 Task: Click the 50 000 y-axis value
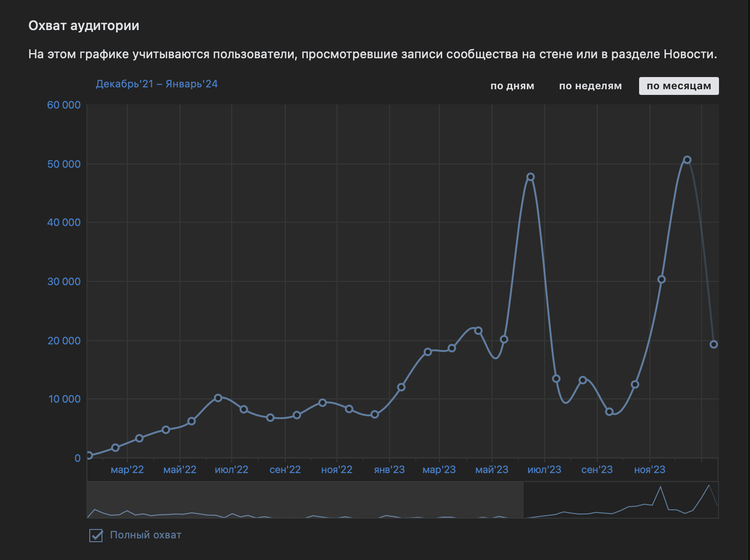click(64, 164)
